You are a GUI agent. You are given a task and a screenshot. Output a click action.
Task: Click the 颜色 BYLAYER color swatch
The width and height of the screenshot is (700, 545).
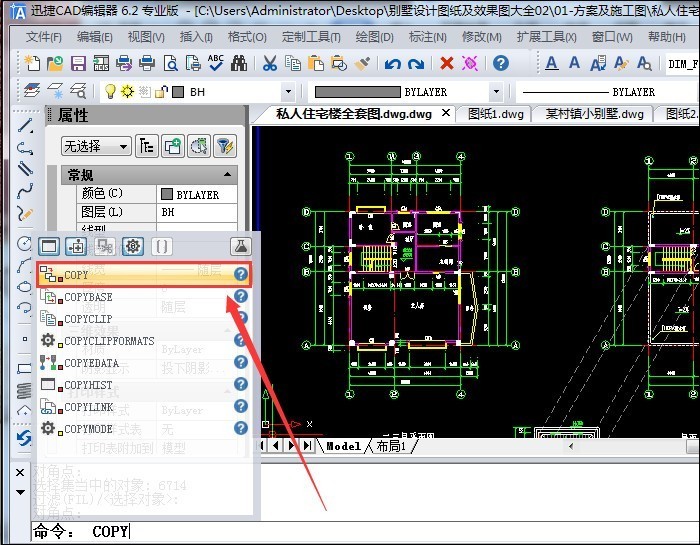pyautogui.click(x=168, y=194)
